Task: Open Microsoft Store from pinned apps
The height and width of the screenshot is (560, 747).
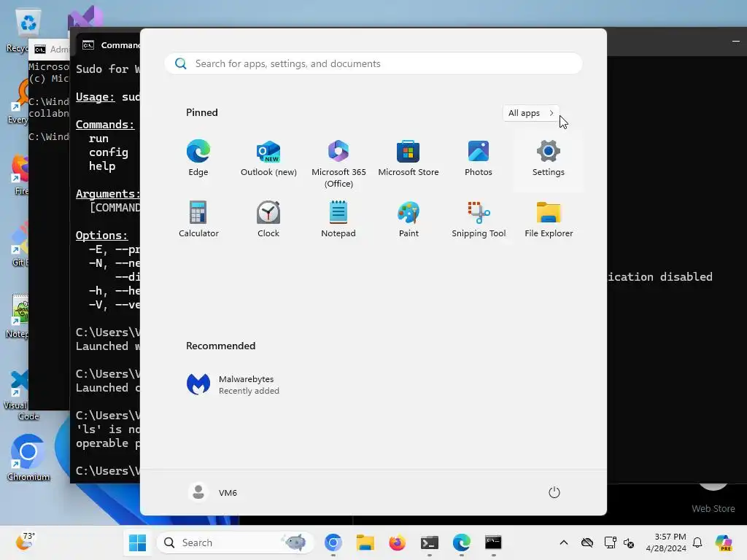Action: (409, 159)
